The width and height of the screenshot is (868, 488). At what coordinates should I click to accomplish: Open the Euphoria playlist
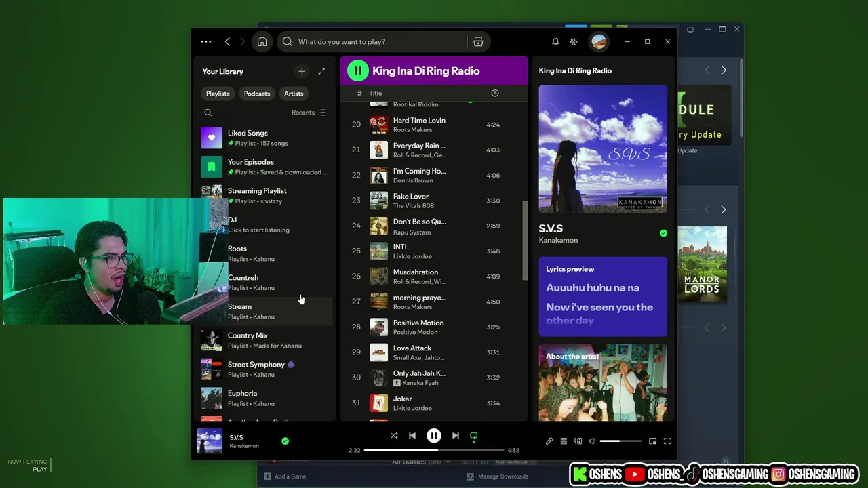click(266, 398)
